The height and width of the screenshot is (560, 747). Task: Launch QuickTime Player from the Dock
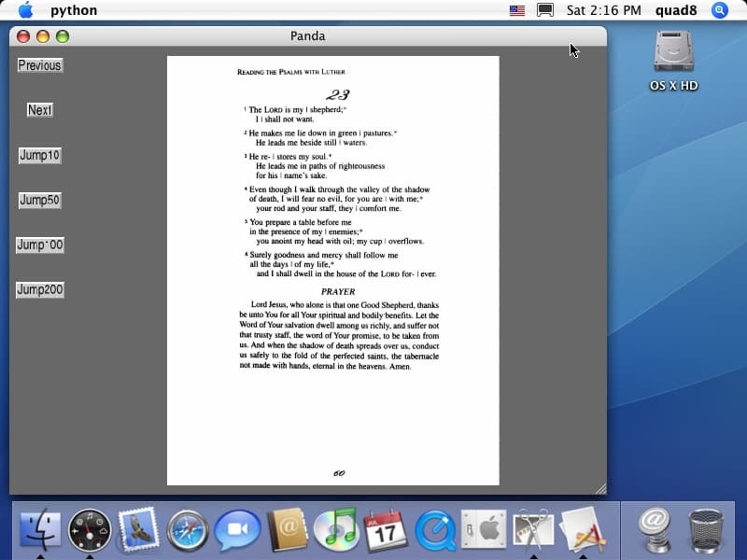pyautogui.click(x=435, y=530)
